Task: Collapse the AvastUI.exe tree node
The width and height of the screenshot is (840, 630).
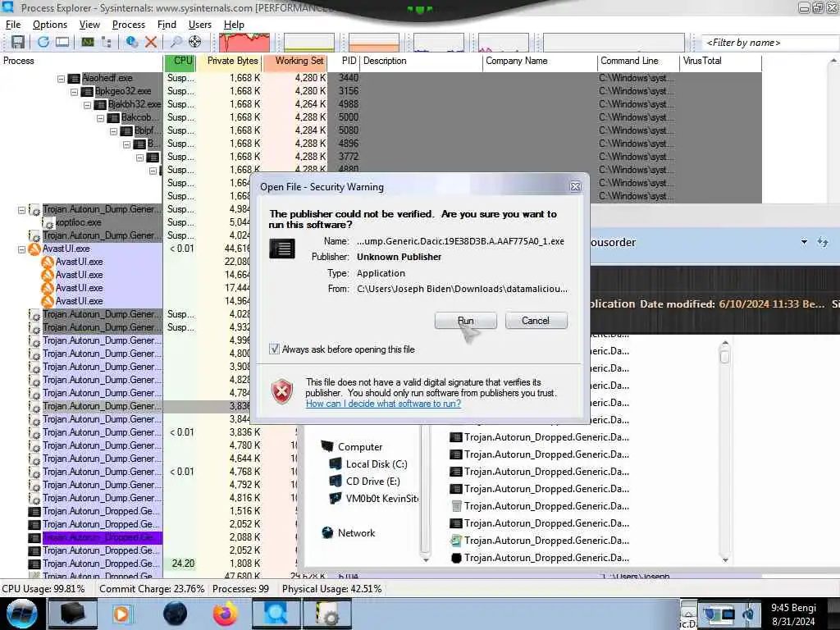Action: coord(21,249)
